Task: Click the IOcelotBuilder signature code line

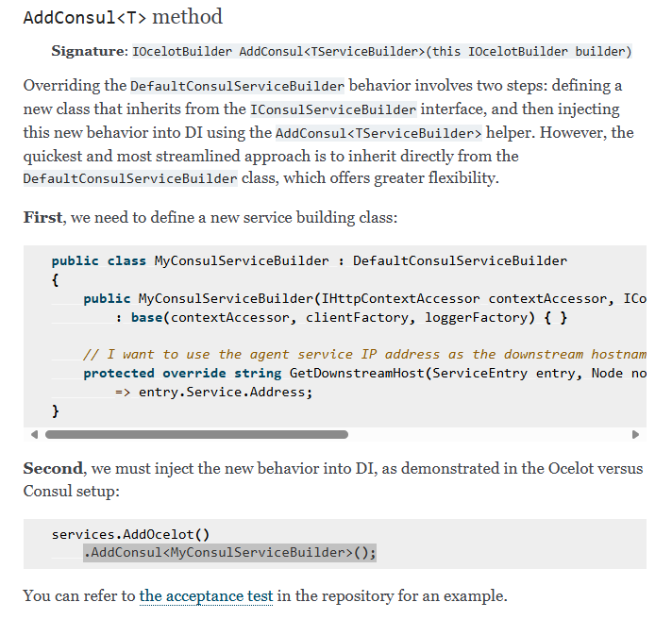Action: 382,51
